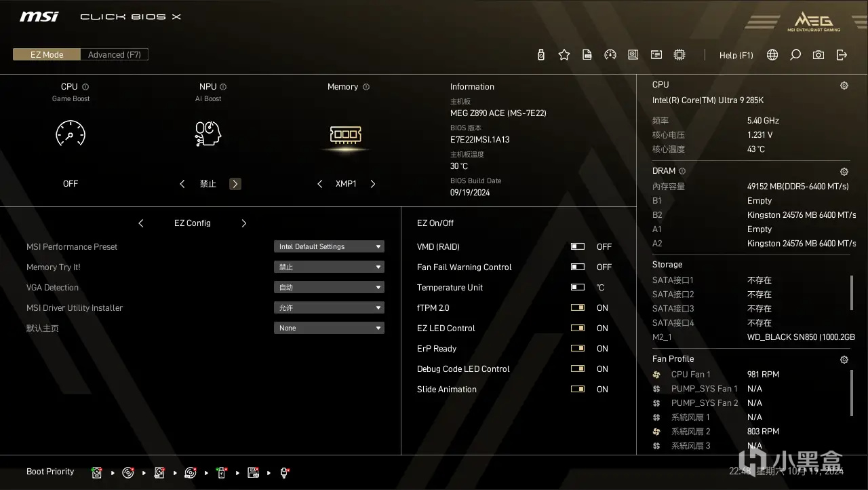
Task: Open MSI Performance Preset dropdown
Action: click(x=329, y=247)
